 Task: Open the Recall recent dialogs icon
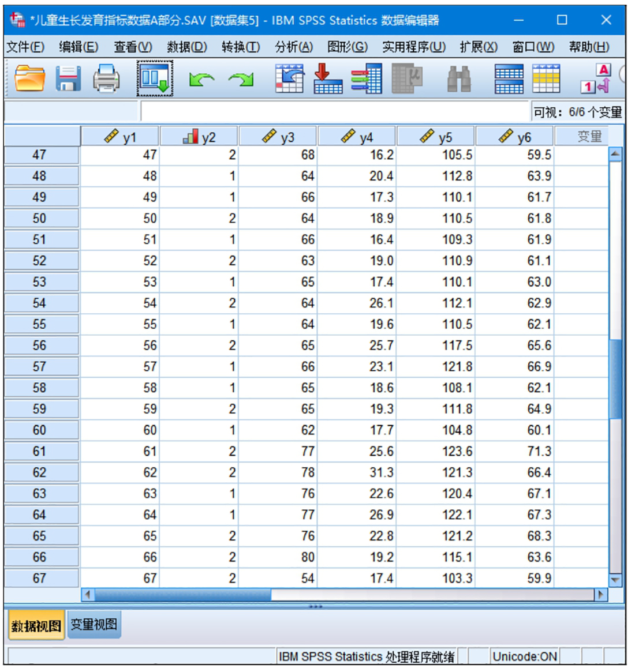pyautogui.click(x=155, y=78)
